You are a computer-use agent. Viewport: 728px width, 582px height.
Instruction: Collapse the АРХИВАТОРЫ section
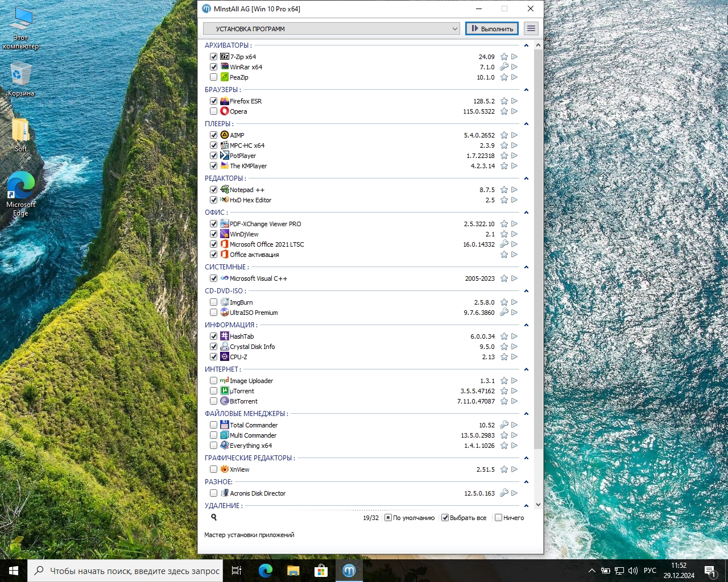click(x=526, y=45)
